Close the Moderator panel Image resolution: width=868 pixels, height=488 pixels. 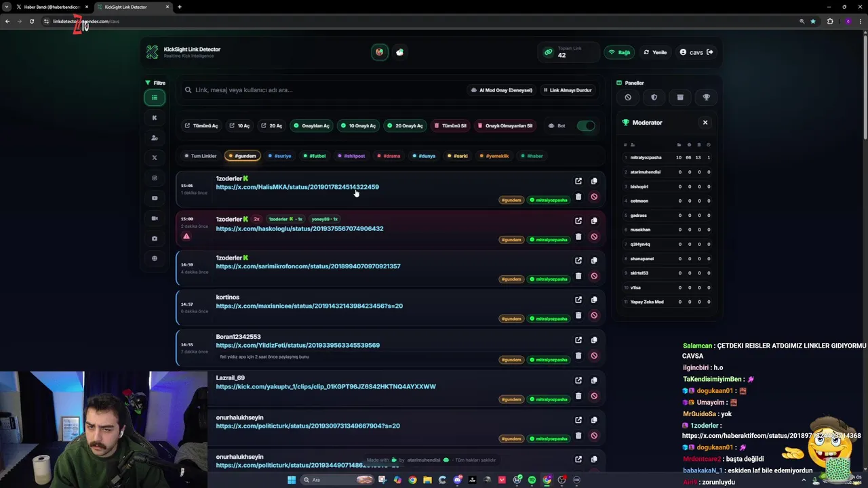(705, 123)
